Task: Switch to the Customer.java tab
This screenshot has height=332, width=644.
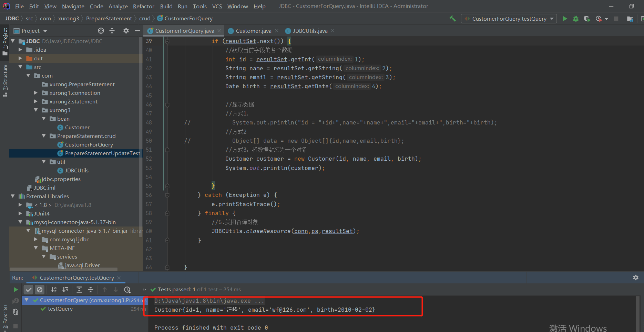Action: point(254,31)
